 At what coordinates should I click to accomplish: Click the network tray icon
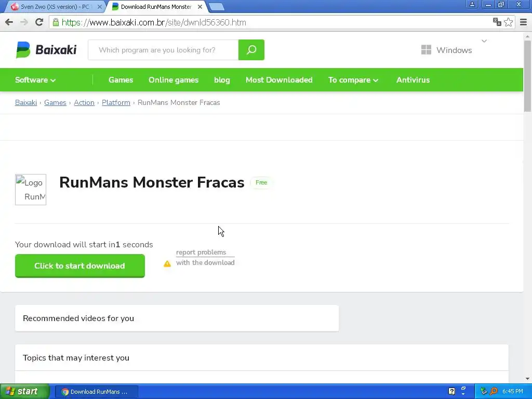click(484, 391)
